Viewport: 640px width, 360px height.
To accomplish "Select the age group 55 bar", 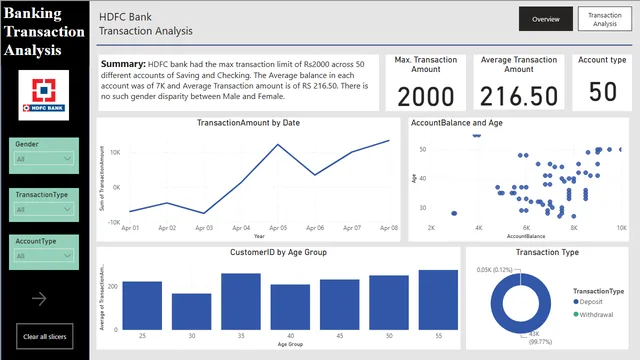I will pos(438,300).
